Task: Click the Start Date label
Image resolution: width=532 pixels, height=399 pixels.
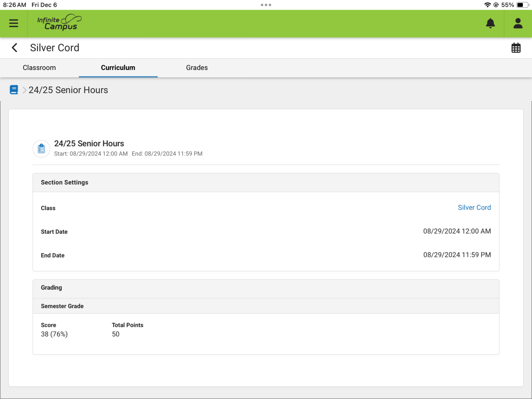Action: coord(54,232)
